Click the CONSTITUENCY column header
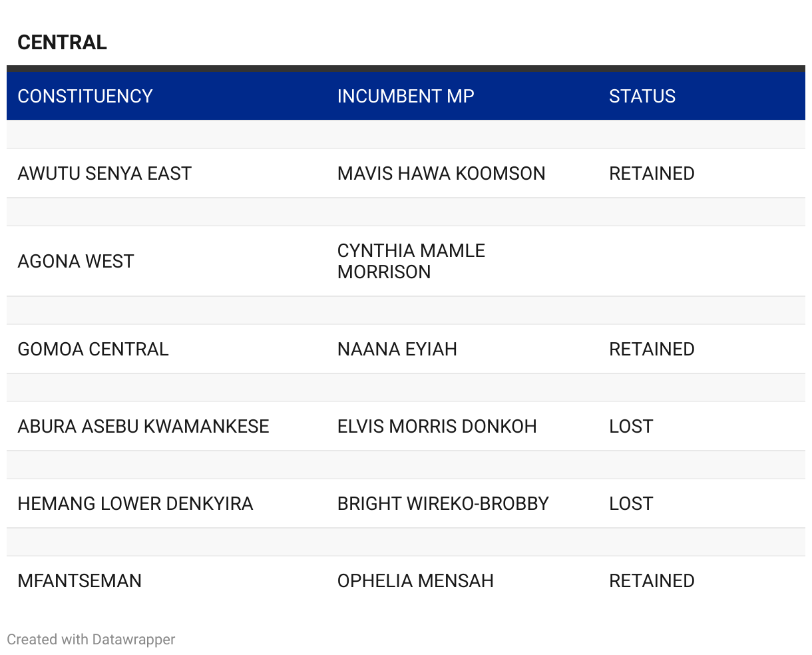This screenshot has width=812, height=655. point(85,97)
